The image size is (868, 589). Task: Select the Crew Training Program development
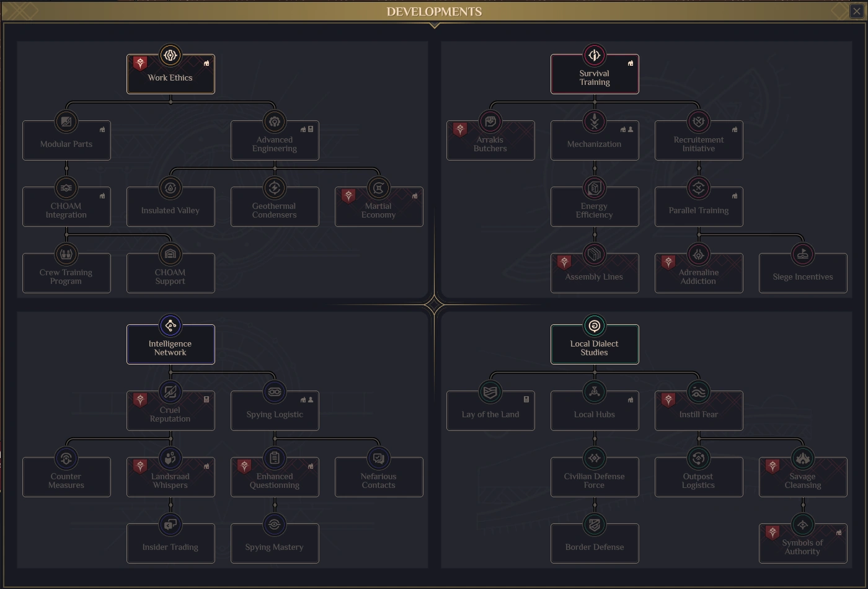[x=66, y=273]
